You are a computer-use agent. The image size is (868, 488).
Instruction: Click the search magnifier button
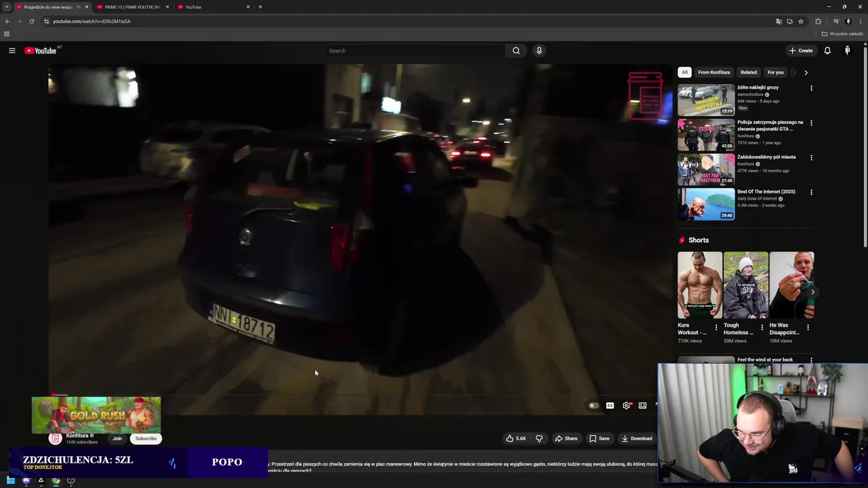pos(516,51)
